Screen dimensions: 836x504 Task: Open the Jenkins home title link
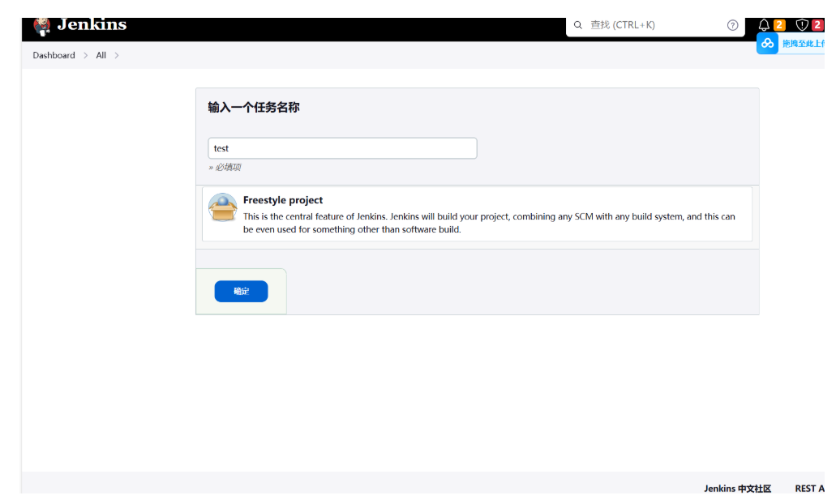(92, 24)
